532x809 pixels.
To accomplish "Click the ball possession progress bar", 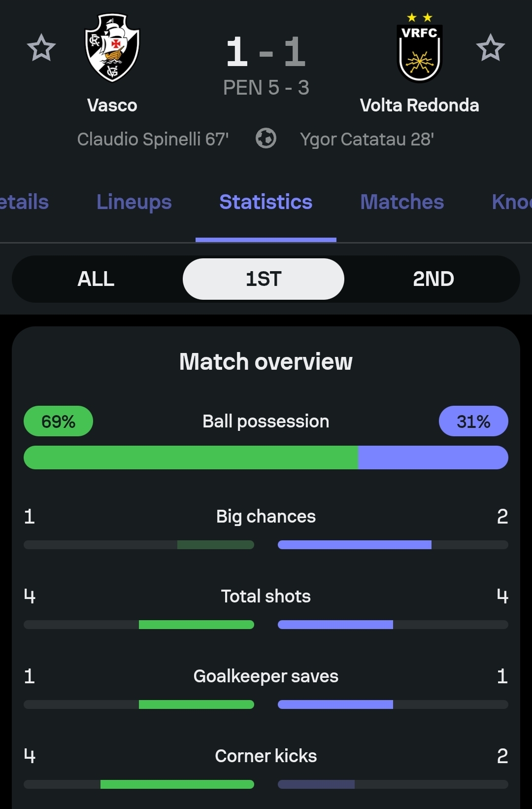I will click(266, 457).
